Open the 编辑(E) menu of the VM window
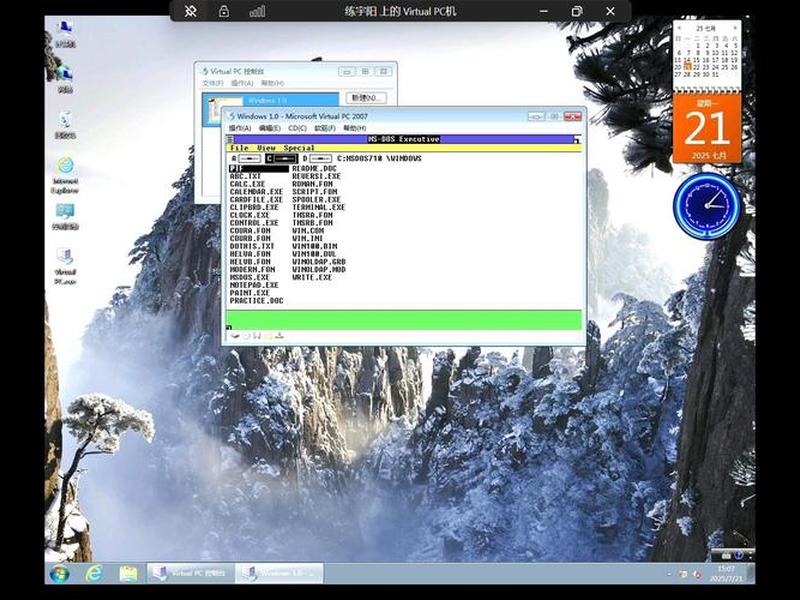The width and height of the screenshot is (800, 600). 269,128
